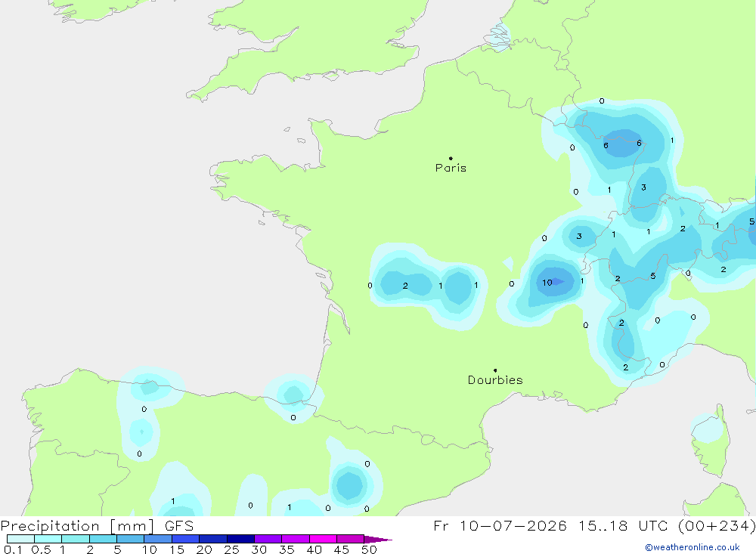Click the Paris location dot marker

(451, 158)
